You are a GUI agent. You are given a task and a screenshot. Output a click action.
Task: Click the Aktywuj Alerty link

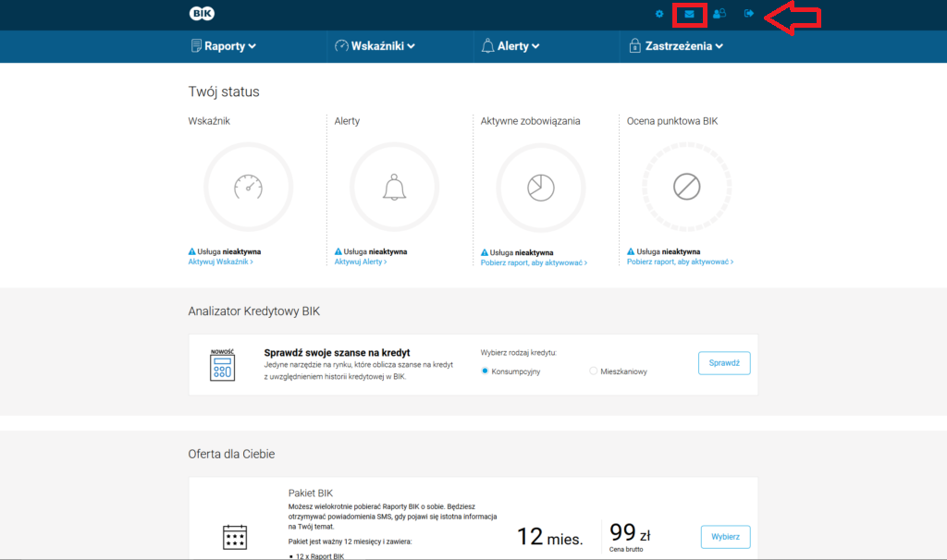click(x=361, y=262)
